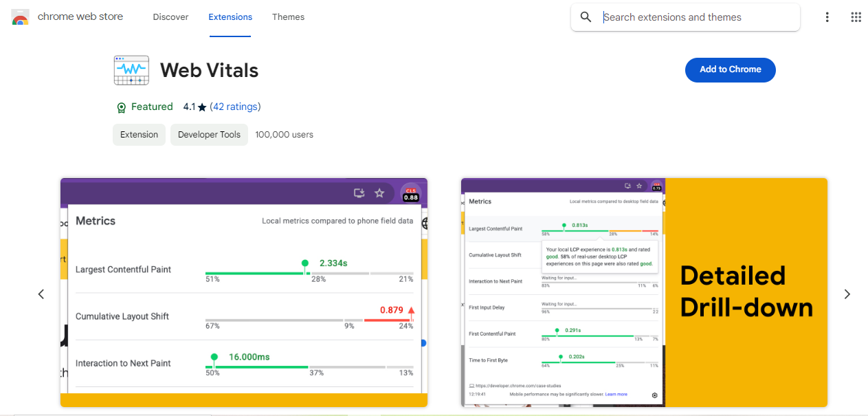The width and height of the screenshot is (868, 416).
Task: Open the 42 ratings link
Action: [235, 107]
